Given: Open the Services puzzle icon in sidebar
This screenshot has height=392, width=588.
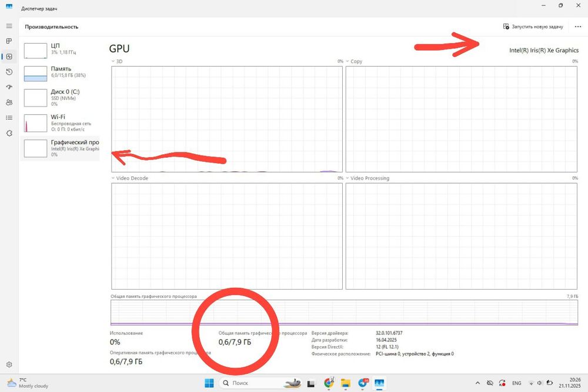Looking at the screenshot, I should [9, 133].
